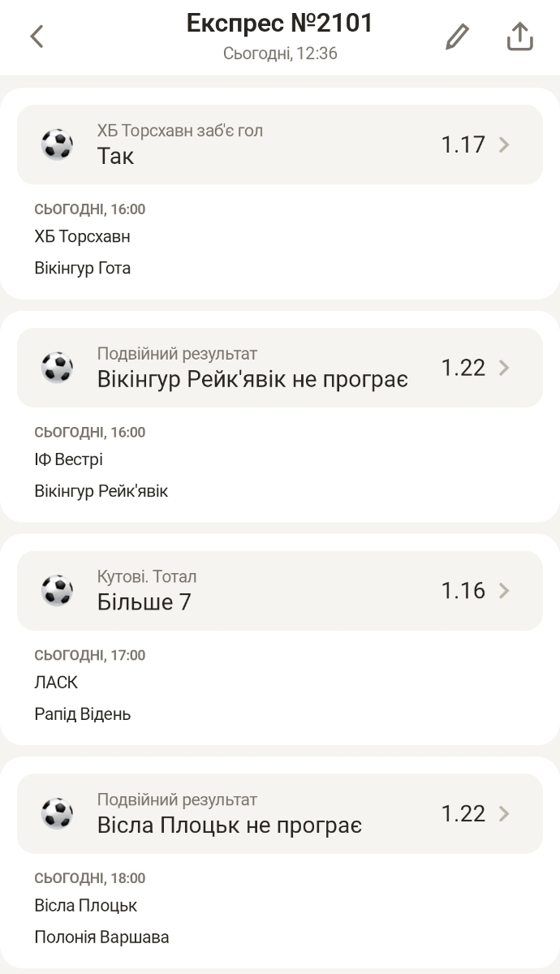Open the ХБ Торсхавн team name

[82, 237]
